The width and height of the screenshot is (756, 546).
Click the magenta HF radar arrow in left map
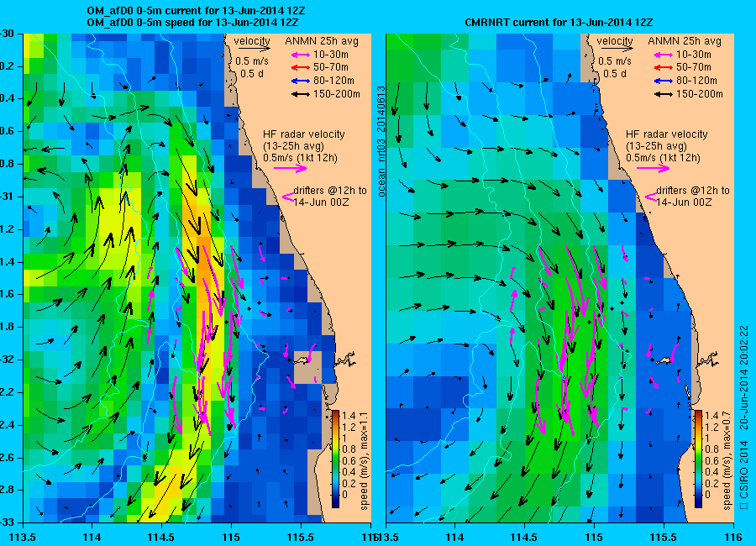(x=291, y=168)
